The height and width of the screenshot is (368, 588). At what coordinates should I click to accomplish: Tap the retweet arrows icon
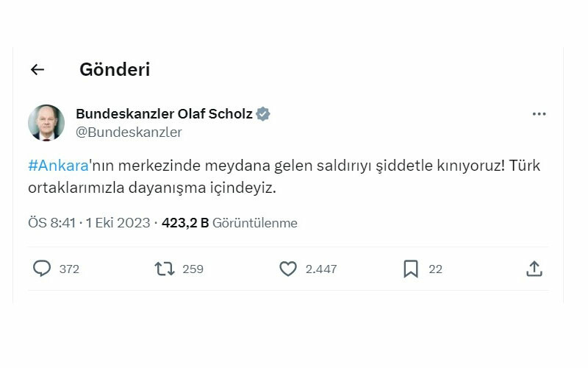165,269
